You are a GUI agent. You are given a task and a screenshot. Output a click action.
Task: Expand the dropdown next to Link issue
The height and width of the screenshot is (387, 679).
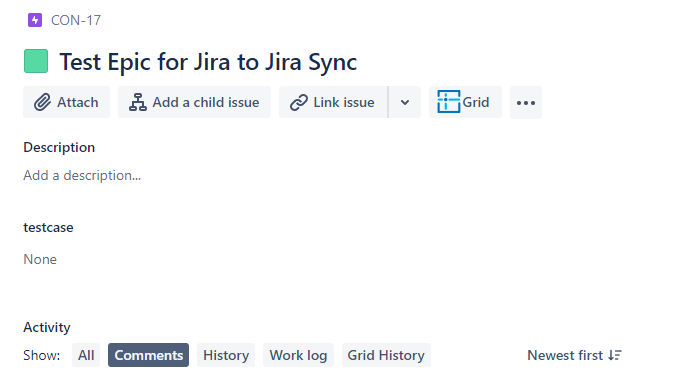(405, 102)
